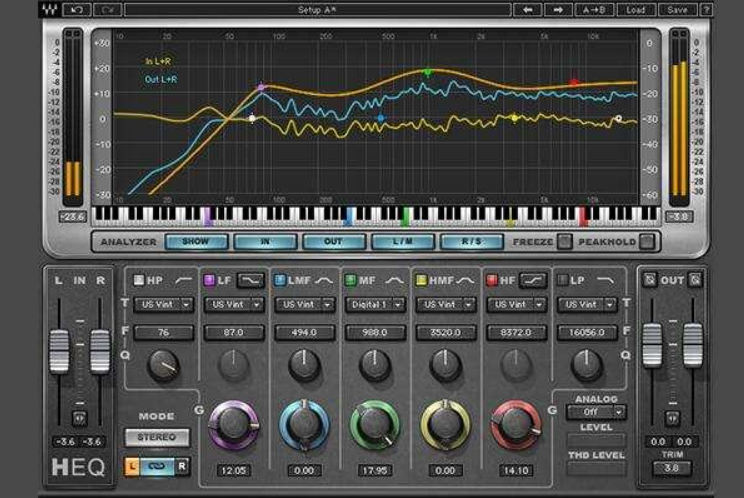
Task: Open the Save preset menu
Action: [677, 9]
